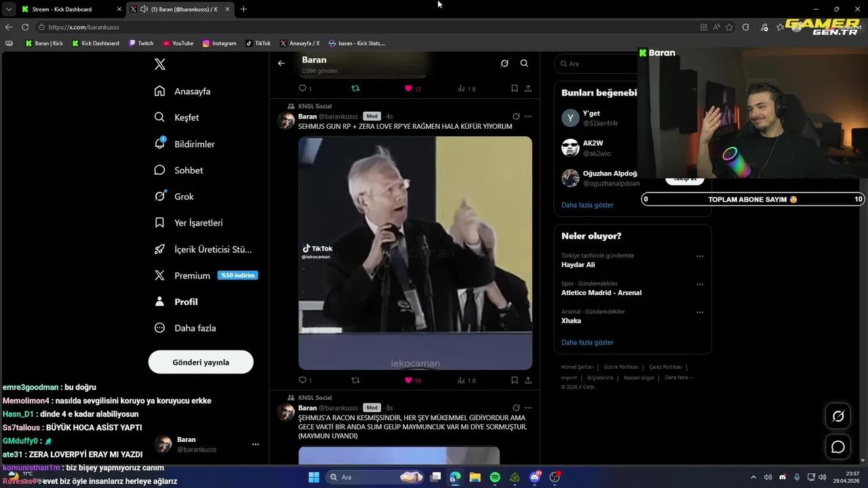Open Instagram bookmark
Screen dimensions: 868x488
point(220,43)
